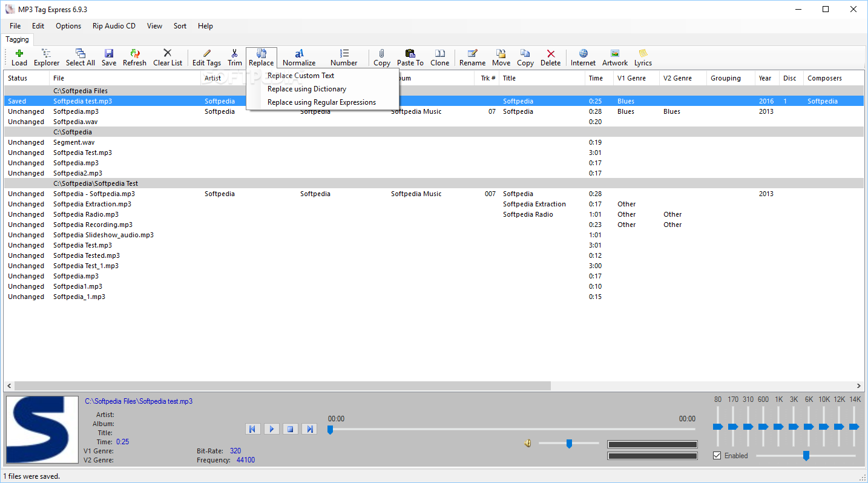868x483 pixels.
Task: Skip to previous track in player
Action: [x=252, y=429]
